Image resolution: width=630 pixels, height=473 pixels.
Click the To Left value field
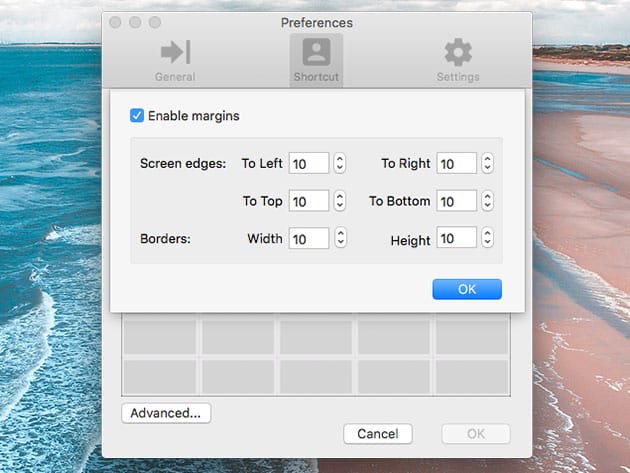(x=309, y=163)
